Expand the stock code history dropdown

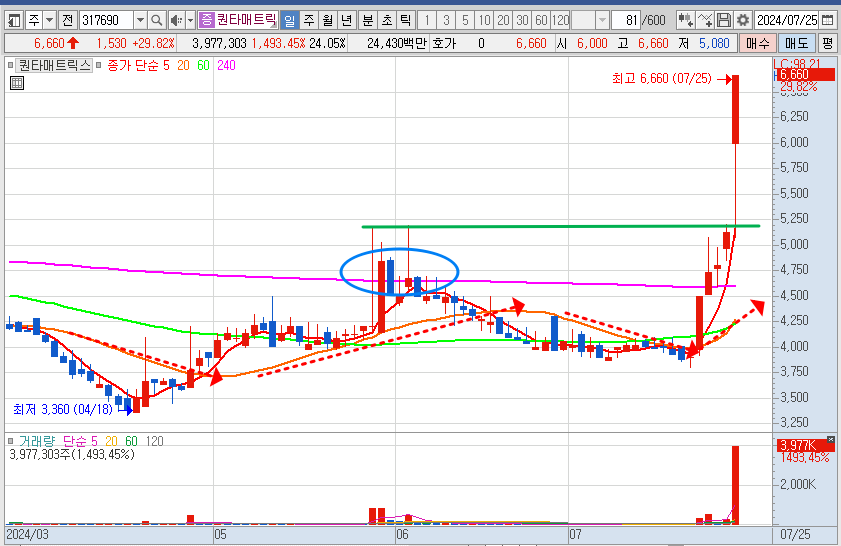click(x=140, y=20)
